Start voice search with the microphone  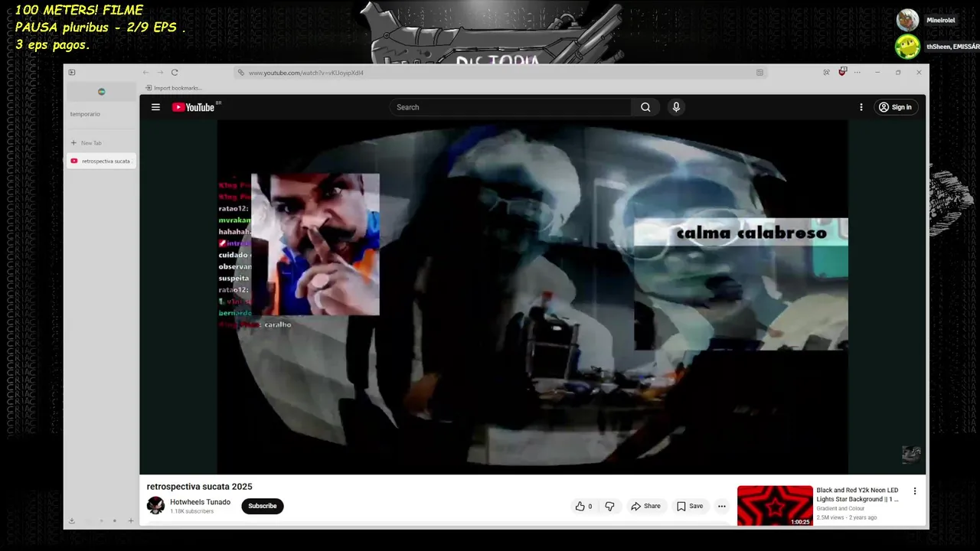tap(676, 107)
